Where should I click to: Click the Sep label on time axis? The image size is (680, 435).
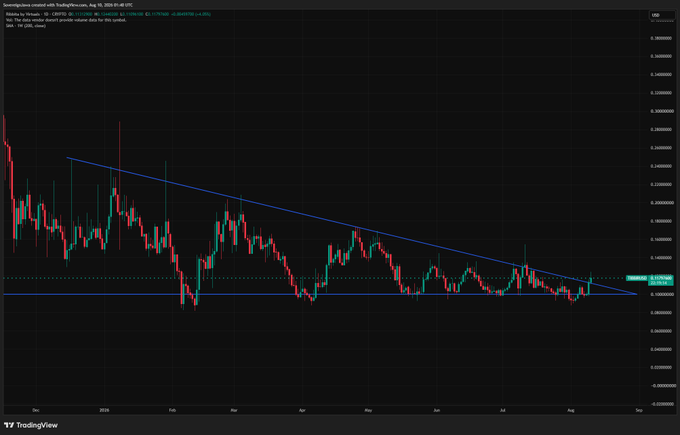click(x=638, y=410)
